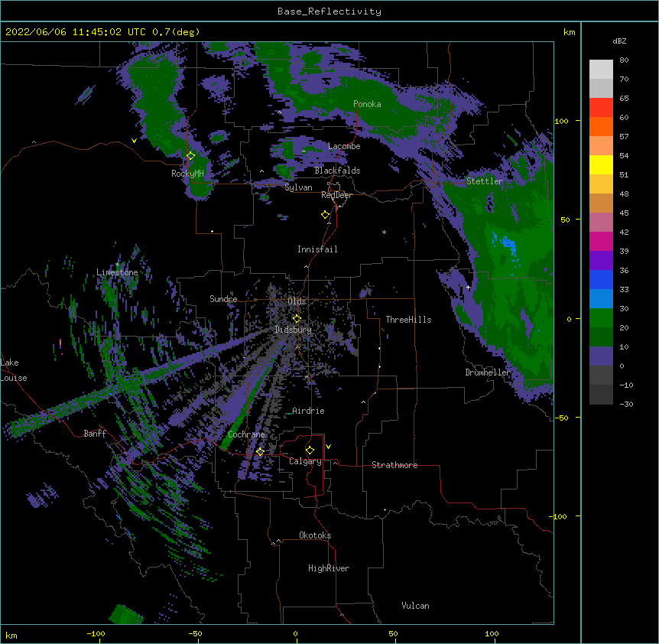Click the 0 km tick on the bottom axis
Screen dimensions: 659x644
click(x=296, y=633)
